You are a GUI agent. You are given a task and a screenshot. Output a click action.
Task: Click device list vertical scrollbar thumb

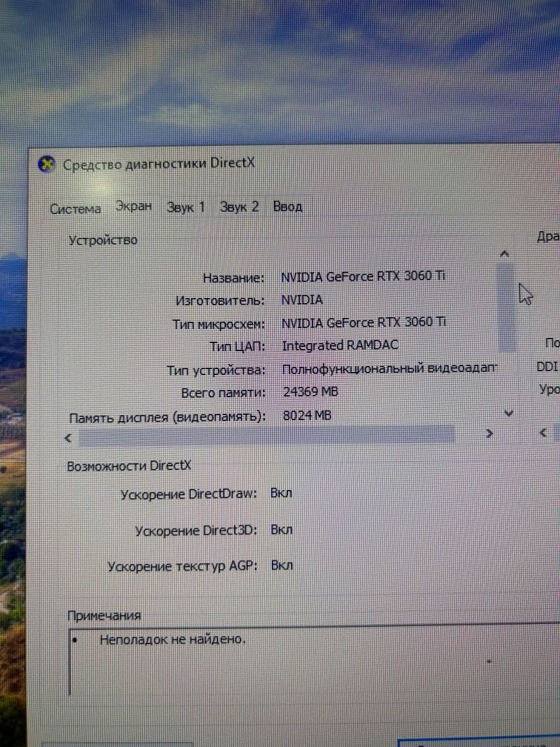(506, 306)
